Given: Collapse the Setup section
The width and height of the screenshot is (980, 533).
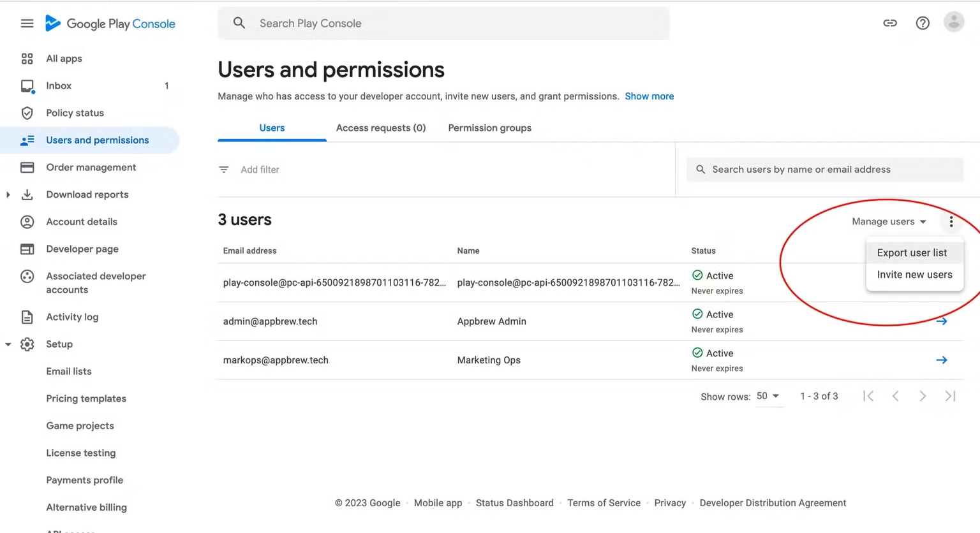Looking at the screenshot, I should pos(8,344).
